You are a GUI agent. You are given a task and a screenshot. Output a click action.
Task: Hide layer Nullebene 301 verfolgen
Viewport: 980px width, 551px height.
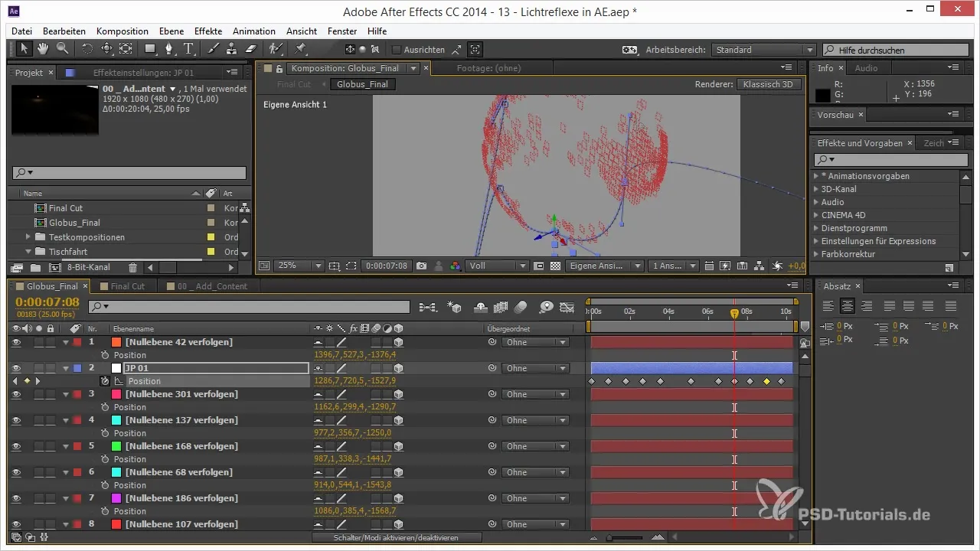16,394
